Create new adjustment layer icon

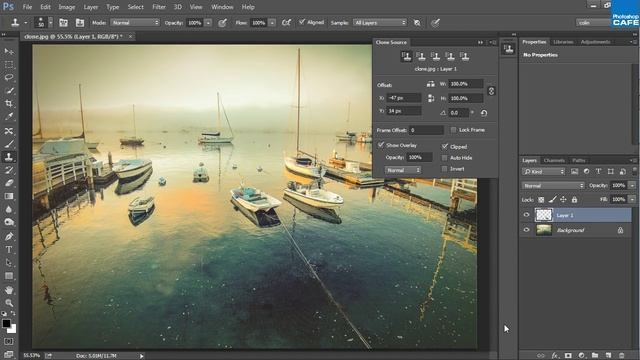click(581, 356)
